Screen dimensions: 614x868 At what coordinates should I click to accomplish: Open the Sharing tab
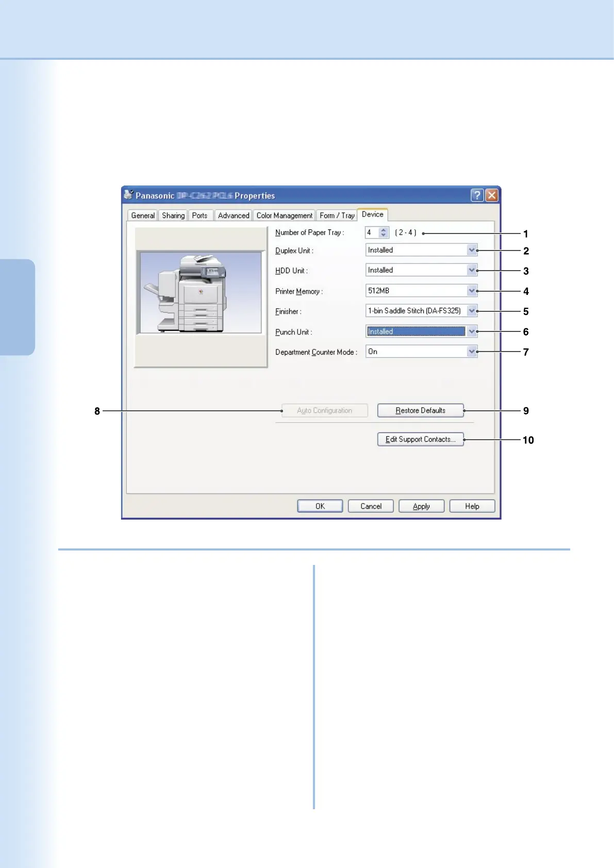pos(173,215)
